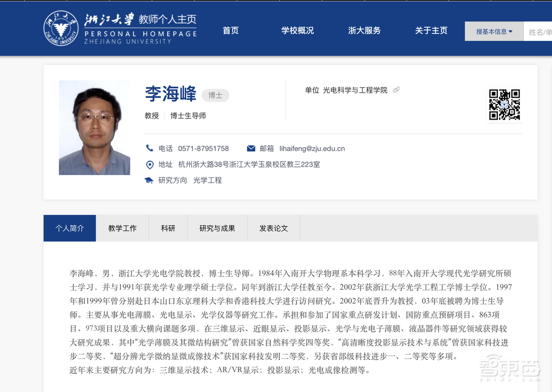This screenshot has width=552, height=392.
Task: Click the QR code in the profile card
Action: coord(504,104)
